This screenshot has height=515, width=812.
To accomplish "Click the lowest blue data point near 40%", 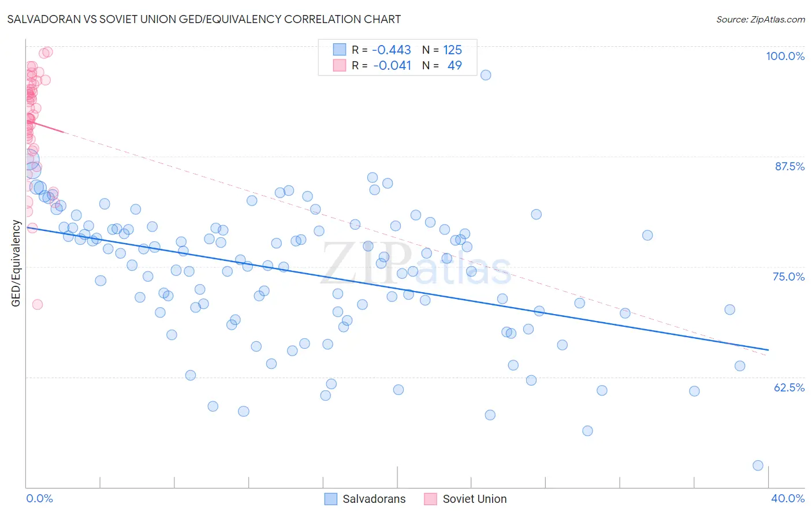I will pos(758,465).
